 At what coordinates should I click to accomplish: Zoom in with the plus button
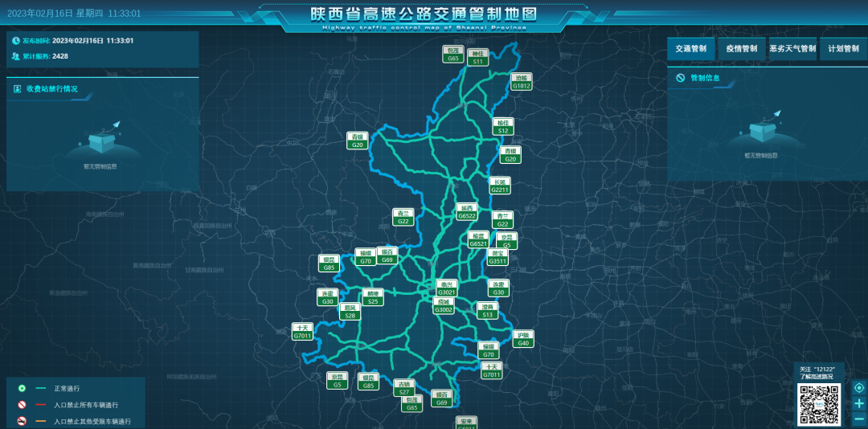click(x=859, y=403)
